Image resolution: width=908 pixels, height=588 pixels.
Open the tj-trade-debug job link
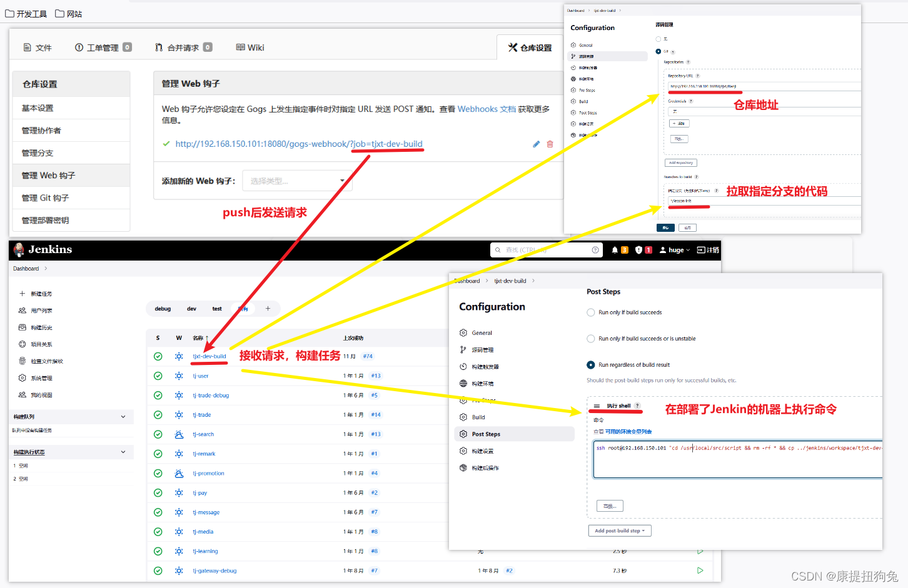click(211, 396)
